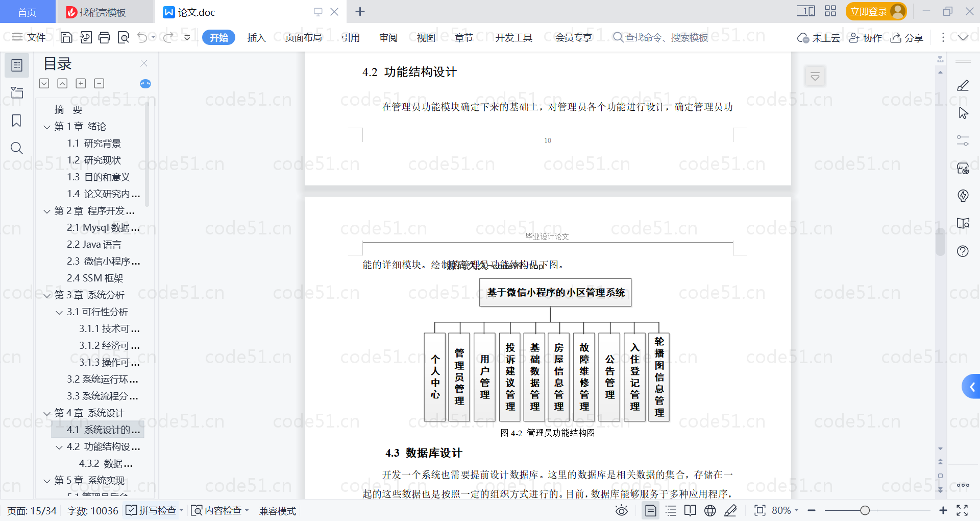Click fit page zoom icon
Image resolution: width=980 pixels, height=521 pixels.
pyautogui.click(x=760, y=510)
